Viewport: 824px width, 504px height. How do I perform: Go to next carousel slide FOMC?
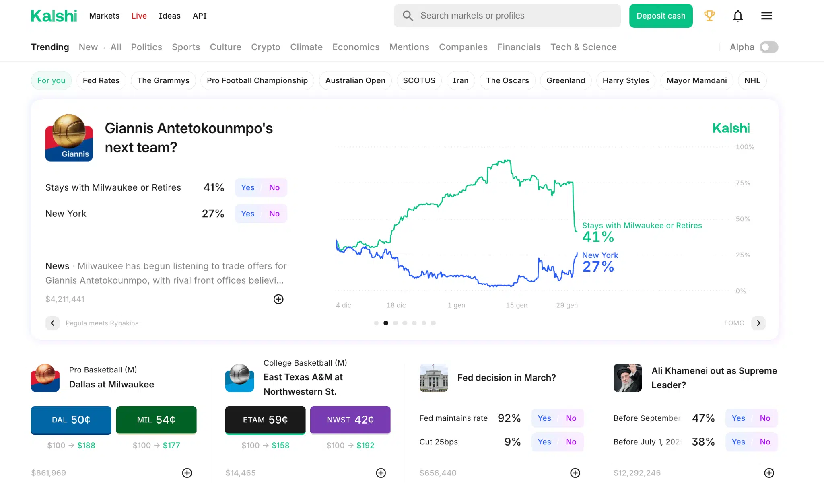pyautogui.click(x=758, y=323)
